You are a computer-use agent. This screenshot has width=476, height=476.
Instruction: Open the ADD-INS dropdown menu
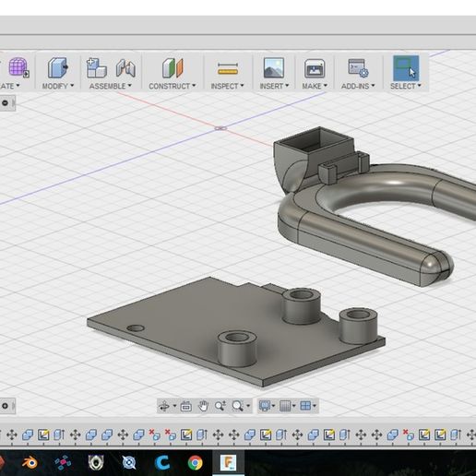358,86
